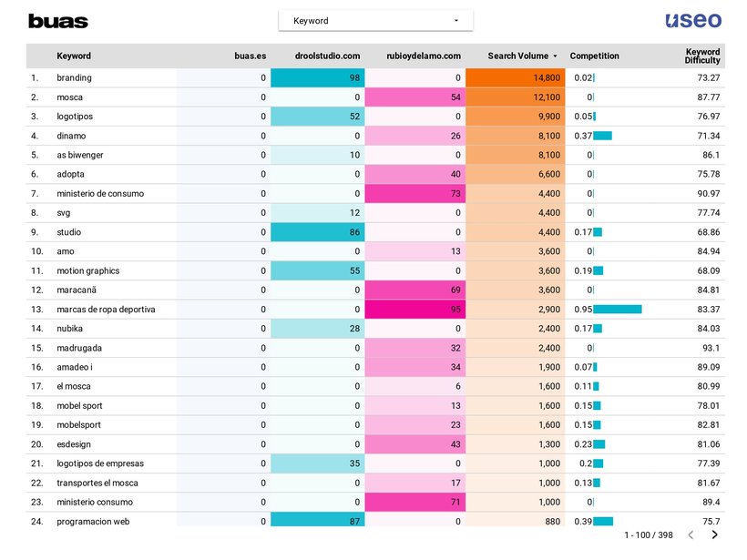Click the 2,900 search volume cell
The image size is (747, 560).
coord(516,309)
